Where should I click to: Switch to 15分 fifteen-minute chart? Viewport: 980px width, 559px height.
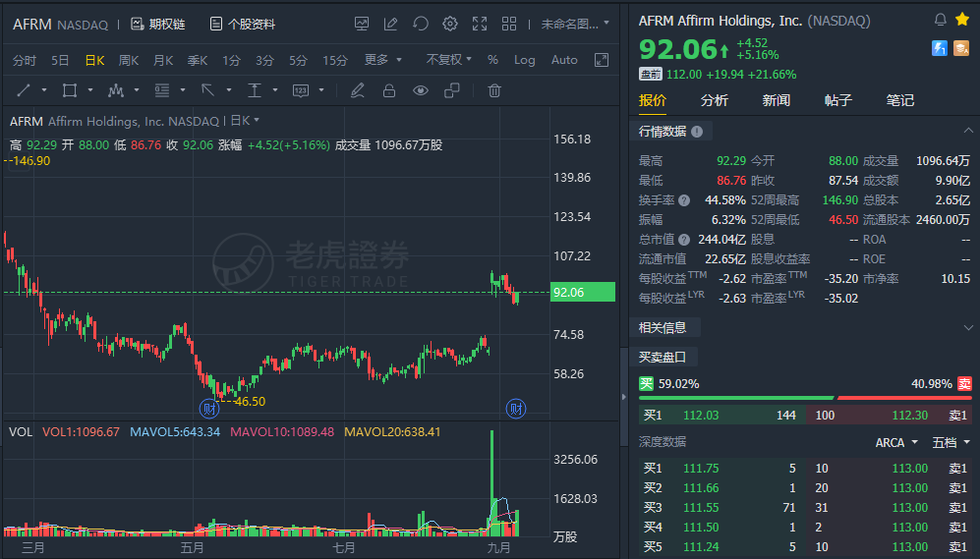335,60
